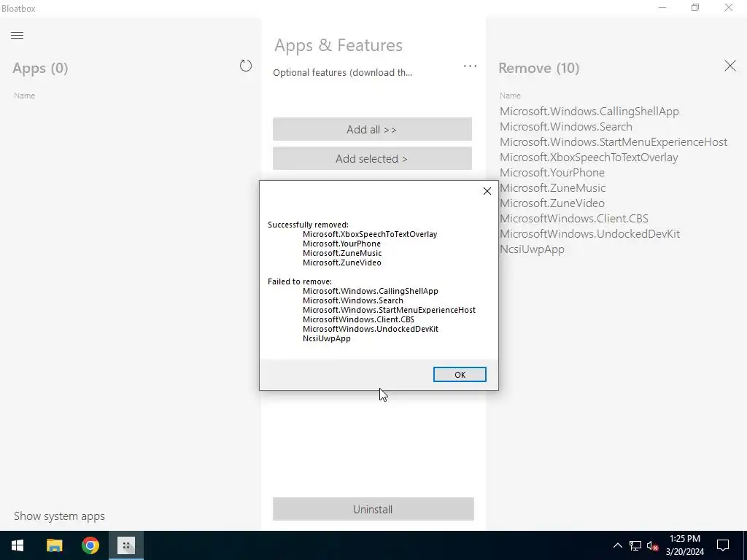Viewport: 747px width, 560px height.
Task: Open the three-dots options menu
Action: (x=470, y=66)
